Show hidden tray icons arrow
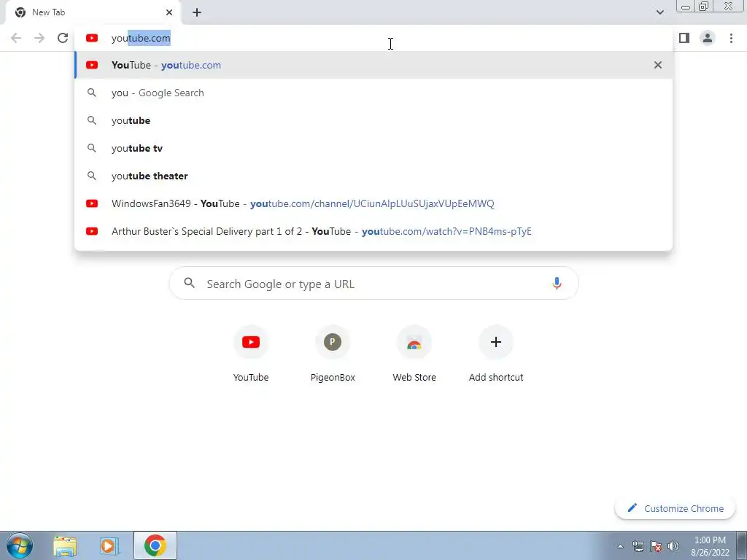Viewport: 747px width, 560px height. pyautogui.click(x=620, y=546)
